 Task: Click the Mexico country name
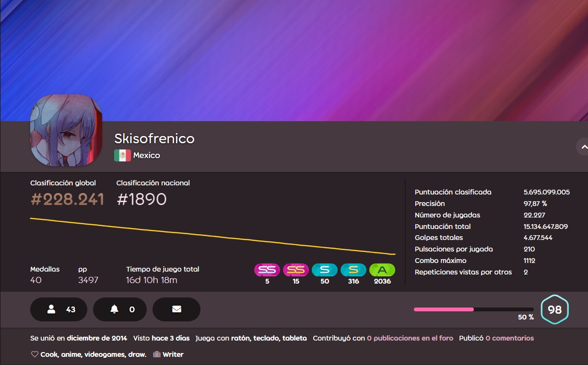coord(147,155)
